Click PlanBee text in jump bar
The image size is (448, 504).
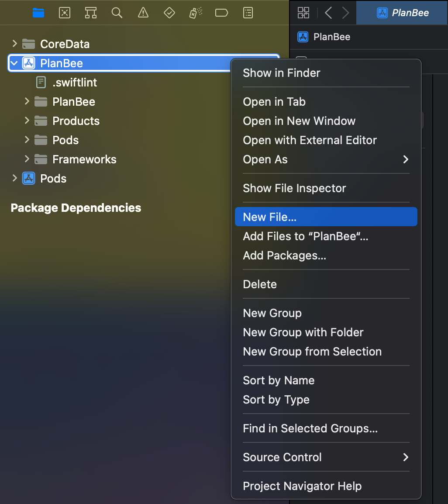click(332, 37)
